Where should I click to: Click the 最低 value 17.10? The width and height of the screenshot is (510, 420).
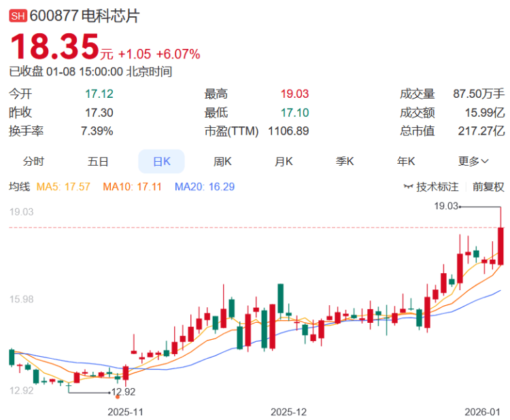[x=294, y=113]
